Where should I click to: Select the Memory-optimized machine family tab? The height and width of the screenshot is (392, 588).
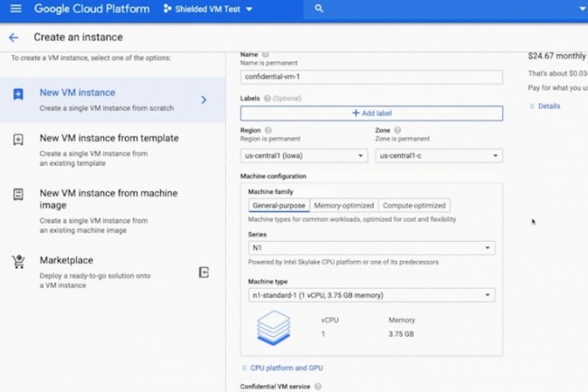click(x=344, y=206)
